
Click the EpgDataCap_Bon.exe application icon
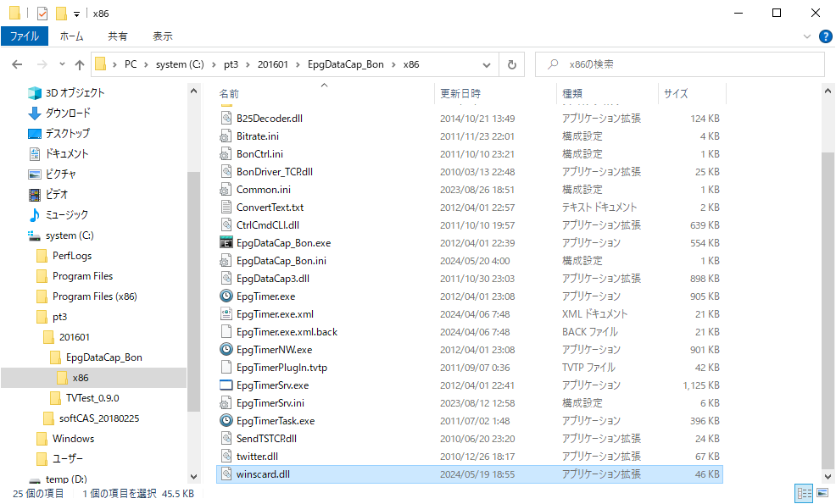click(x=226, y=242)
